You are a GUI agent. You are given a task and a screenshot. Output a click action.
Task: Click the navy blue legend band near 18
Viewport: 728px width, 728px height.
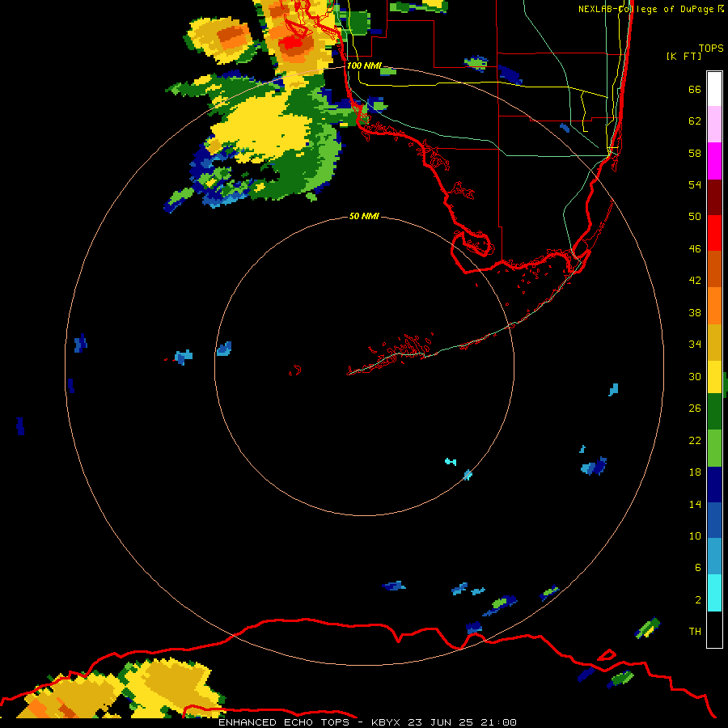pos(714,485)
